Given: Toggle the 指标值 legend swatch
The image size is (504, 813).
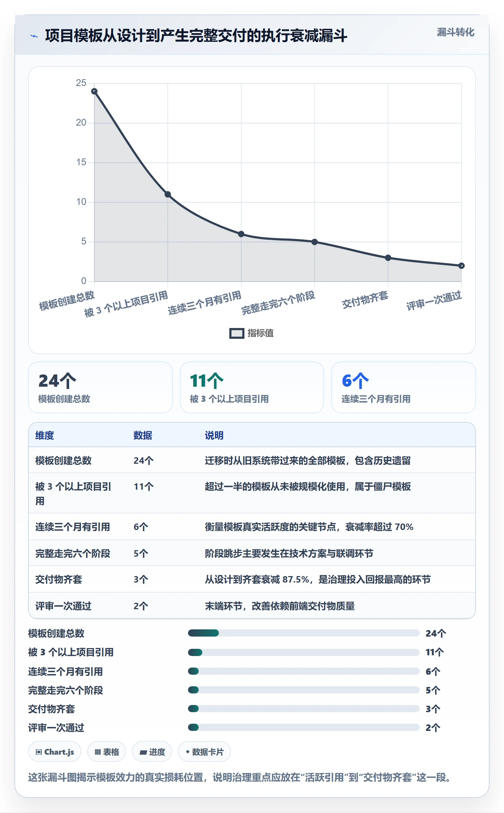Looking at the screenshot, I should (237, 333).
